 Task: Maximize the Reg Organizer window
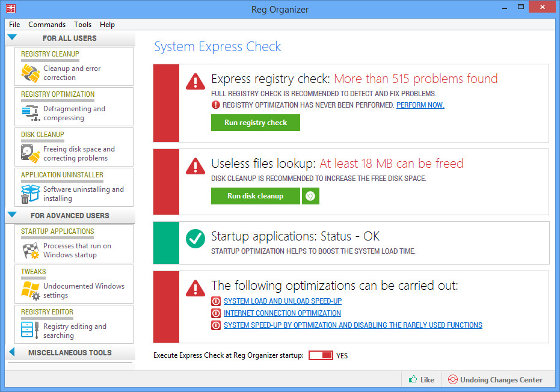point(521,7)
